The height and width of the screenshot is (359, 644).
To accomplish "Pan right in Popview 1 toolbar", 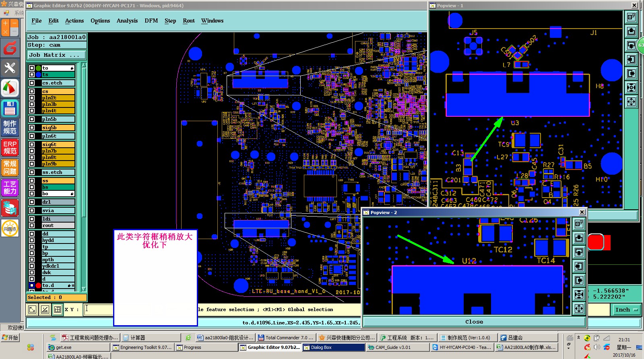I will (x=631, y=73).
